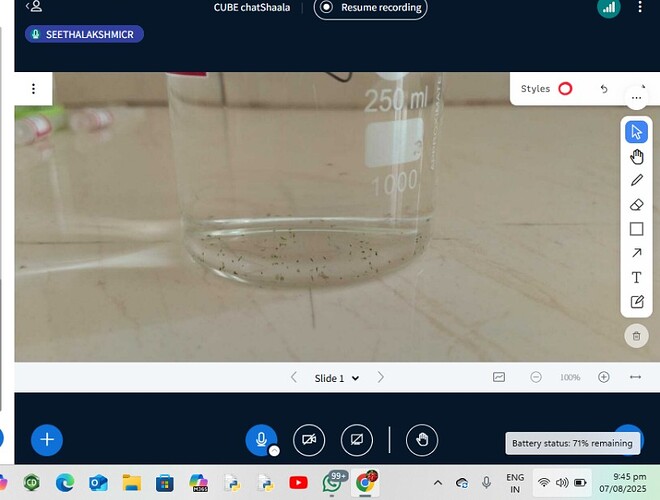Choose the sticky note tool
Viewport: 660px width, 500px height.
[636, 302]
